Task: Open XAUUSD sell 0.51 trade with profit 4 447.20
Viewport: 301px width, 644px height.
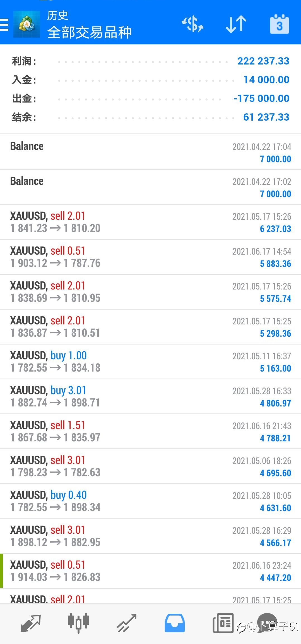Action: pyautogui.click(x=151, y=571)
